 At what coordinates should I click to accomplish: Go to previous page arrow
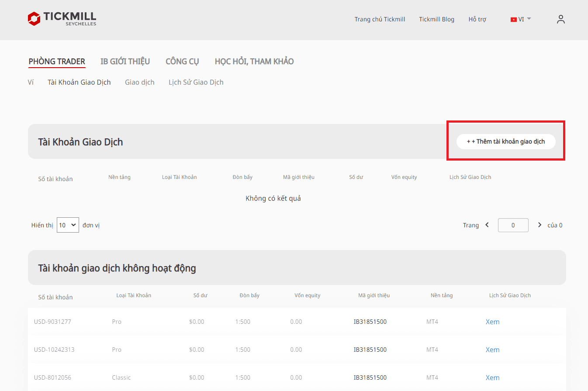tap(487, 225)
